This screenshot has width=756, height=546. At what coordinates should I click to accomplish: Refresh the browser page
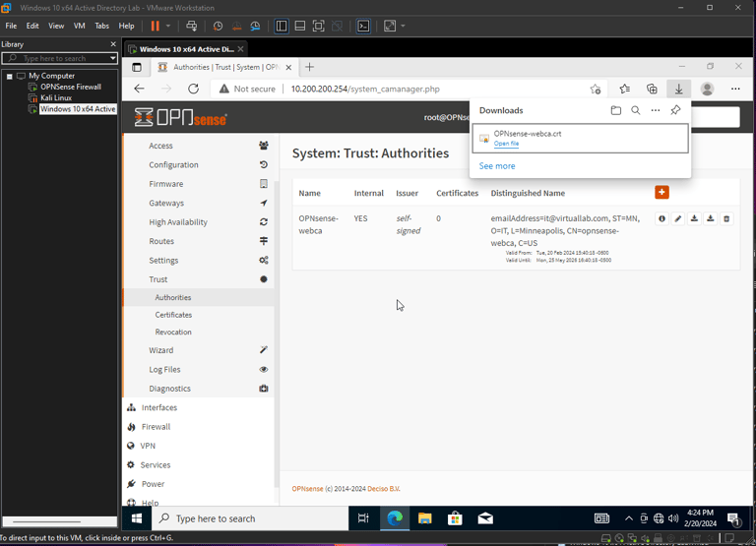[x=193, y=89]
